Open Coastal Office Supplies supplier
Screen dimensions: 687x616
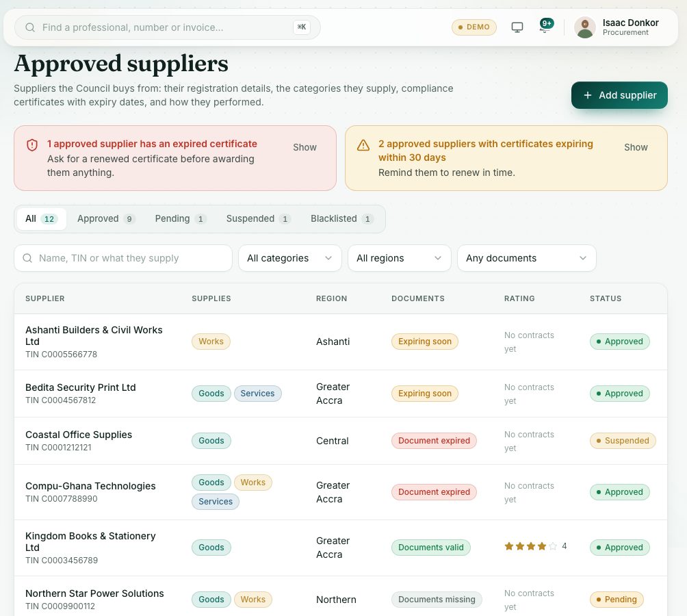coord(79,435)
